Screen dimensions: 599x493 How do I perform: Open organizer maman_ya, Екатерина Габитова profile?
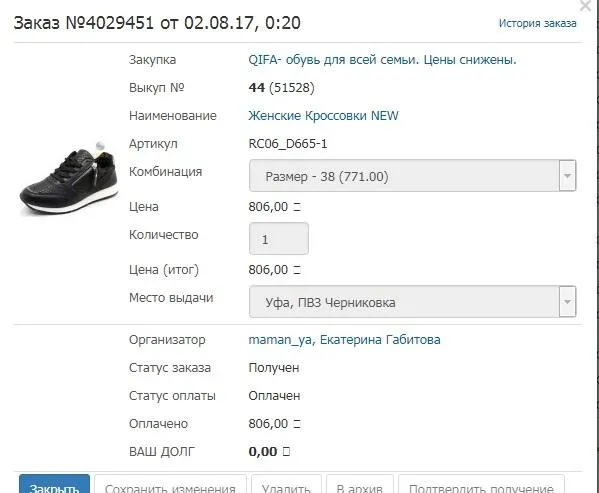(x=344, y=339)
